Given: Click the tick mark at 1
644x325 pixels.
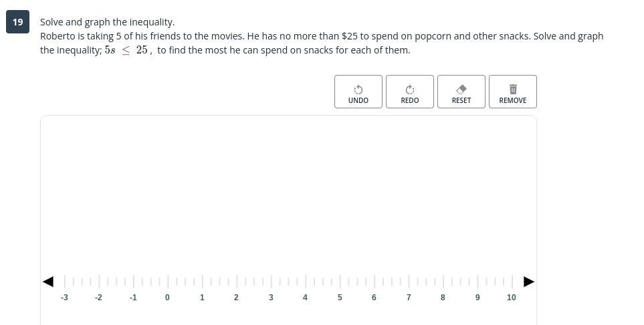Looking at the screenshot, I should coord(202,282).
